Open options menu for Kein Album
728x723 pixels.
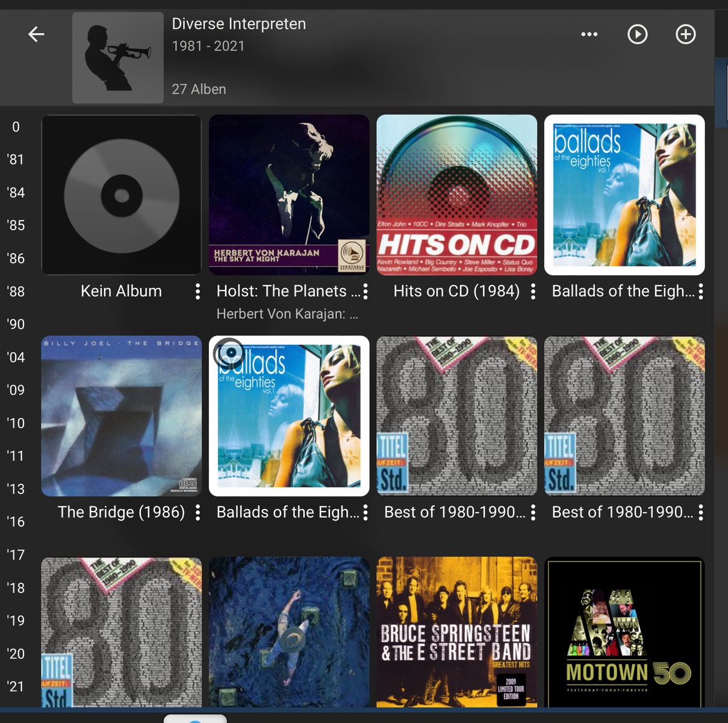point(198,292)
